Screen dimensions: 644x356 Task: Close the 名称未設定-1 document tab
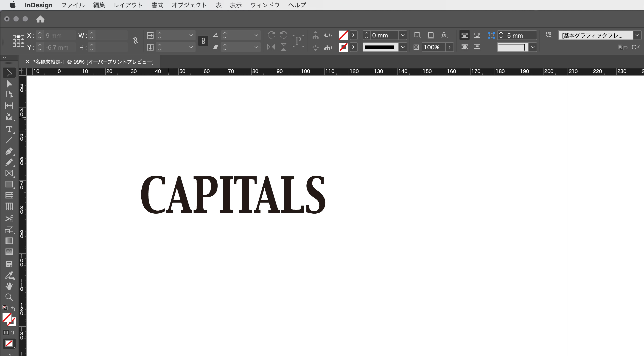[28, 62]
